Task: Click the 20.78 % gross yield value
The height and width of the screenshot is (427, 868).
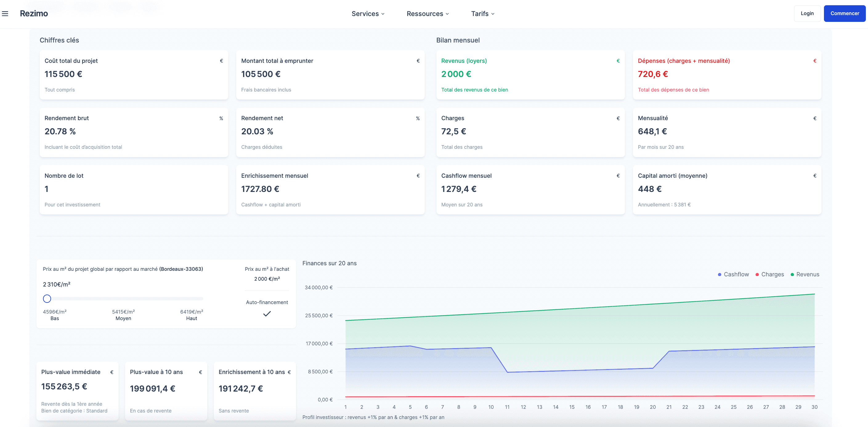Action: pyautogui.click(x=60, y=132)
